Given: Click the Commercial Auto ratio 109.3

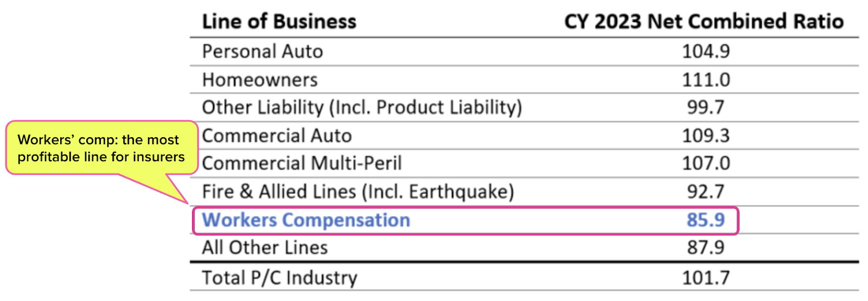Looking at the screenshot, I should click(705, 136).
